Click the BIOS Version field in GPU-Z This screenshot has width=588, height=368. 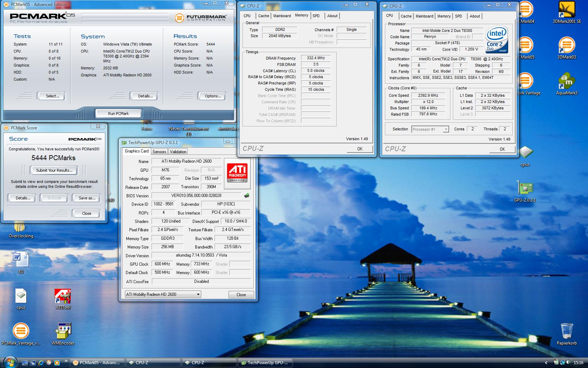(197, 196)
